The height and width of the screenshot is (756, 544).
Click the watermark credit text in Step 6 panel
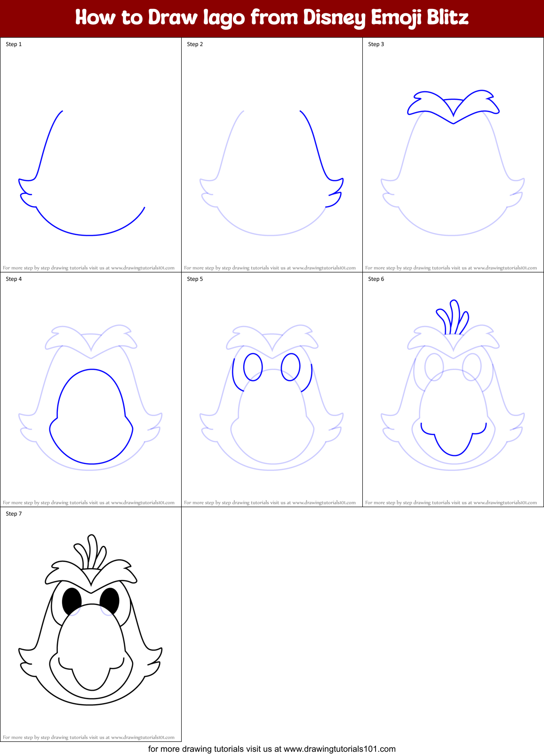point(451,502)
